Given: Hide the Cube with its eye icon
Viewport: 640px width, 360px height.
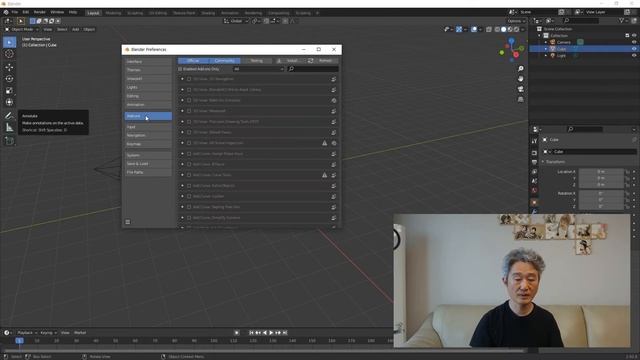Looking at the screenshot, I should [634, 49].
